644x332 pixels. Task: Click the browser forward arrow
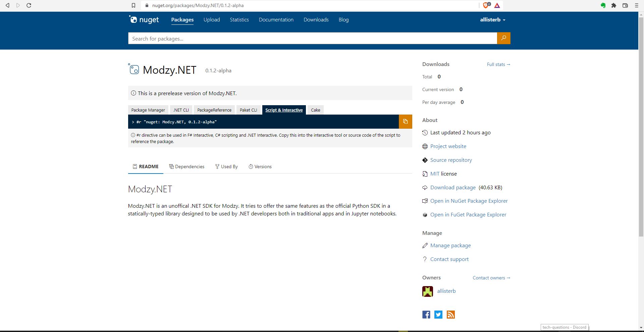(18, 5)
